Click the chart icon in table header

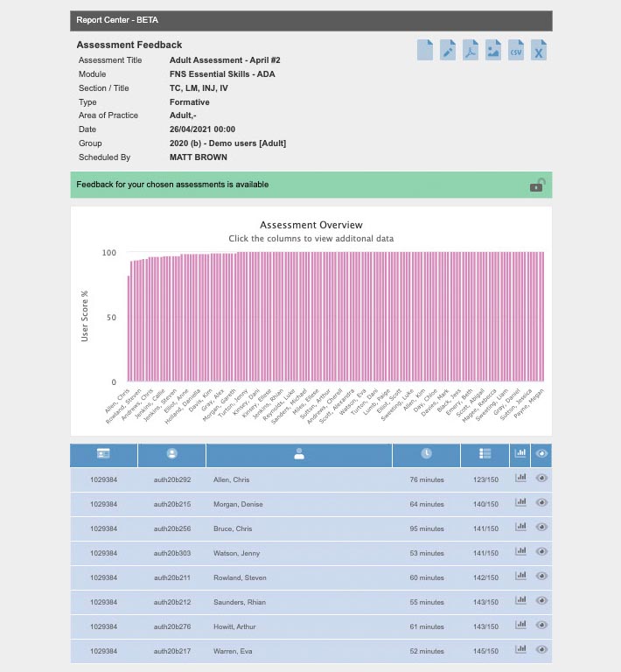click(x=520, y=453)
